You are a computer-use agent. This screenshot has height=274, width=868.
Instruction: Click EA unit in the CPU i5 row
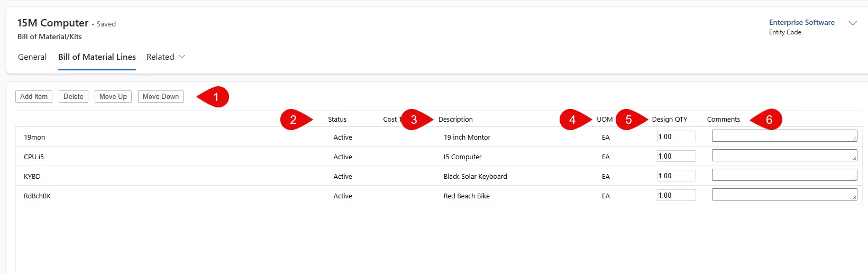coord(606,157)
